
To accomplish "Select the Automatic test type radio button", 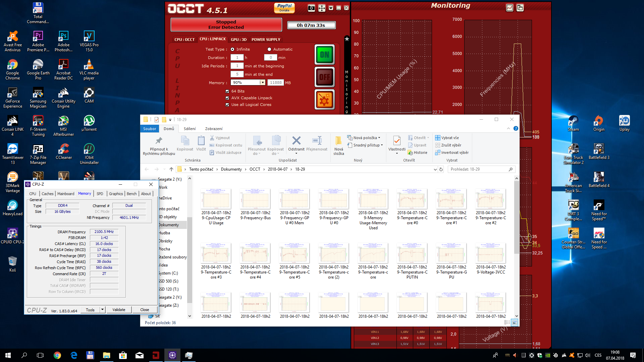I will 269,49.
